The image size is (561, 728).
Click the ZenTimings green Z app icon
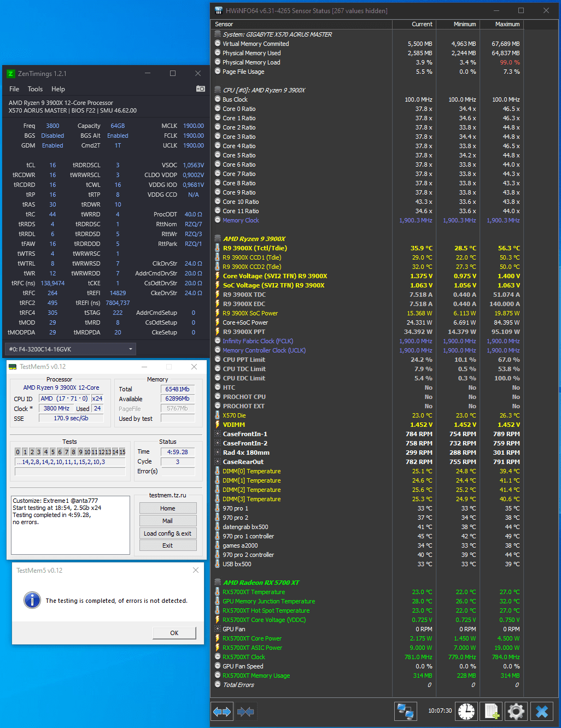(x=10, y=74)
